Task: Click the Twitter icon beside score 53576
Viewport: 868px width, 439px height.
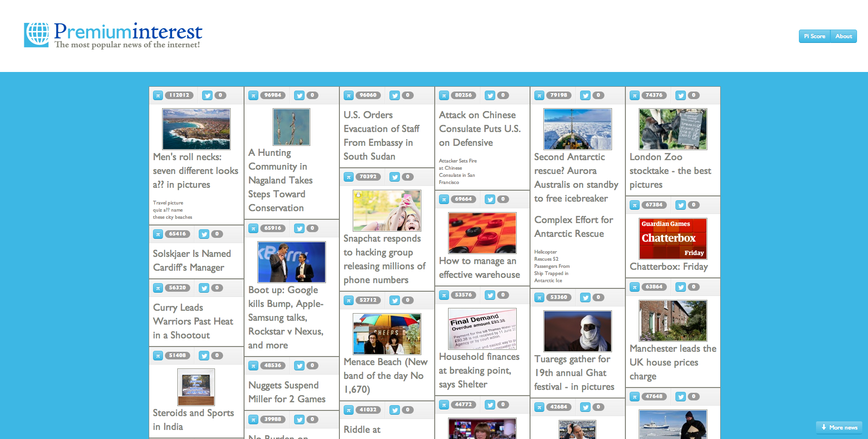Action: tap(490, 295)
